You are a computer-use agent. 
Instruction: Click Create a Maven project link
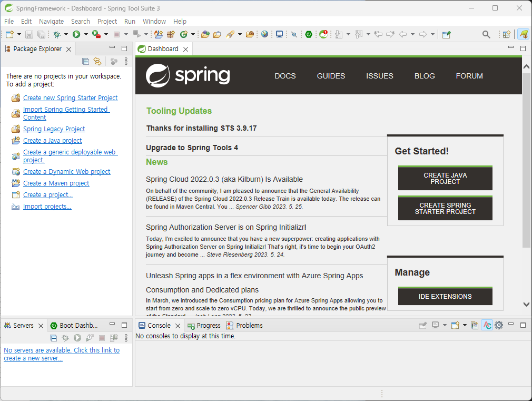[x=56, y=183]
